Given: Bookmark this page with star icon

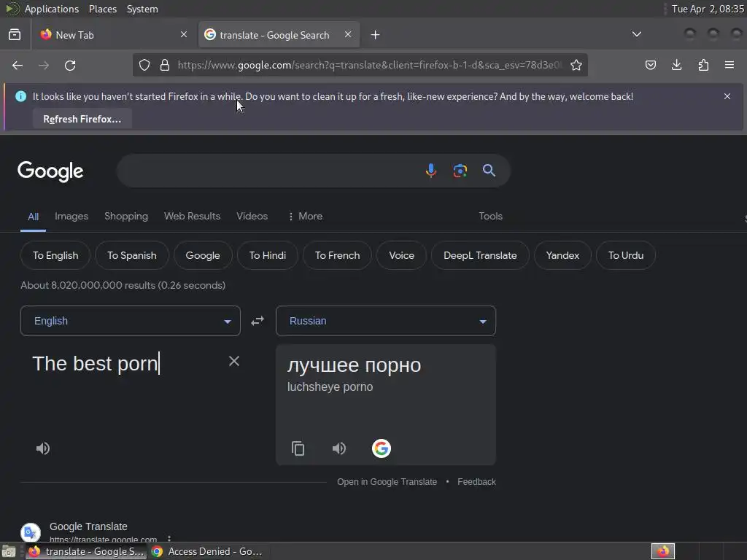Looking at the screenshot, I should [576, 65].
